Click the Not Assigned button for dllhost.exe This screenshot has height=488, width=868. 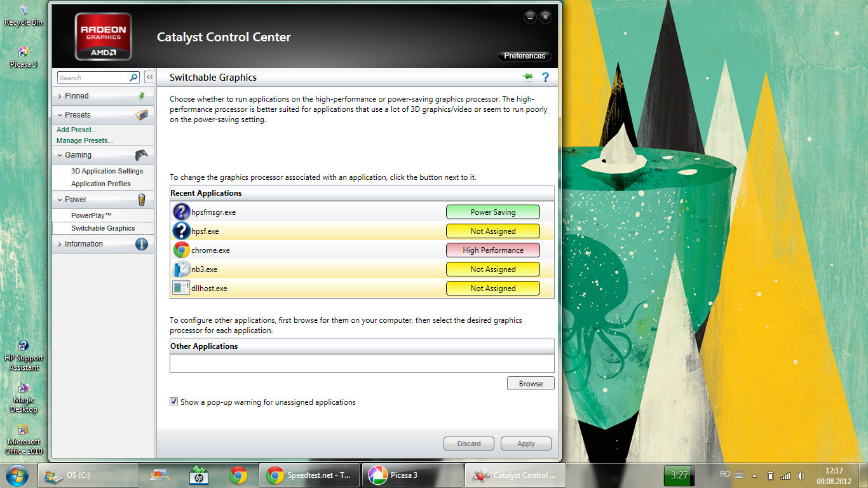(493, 288)
